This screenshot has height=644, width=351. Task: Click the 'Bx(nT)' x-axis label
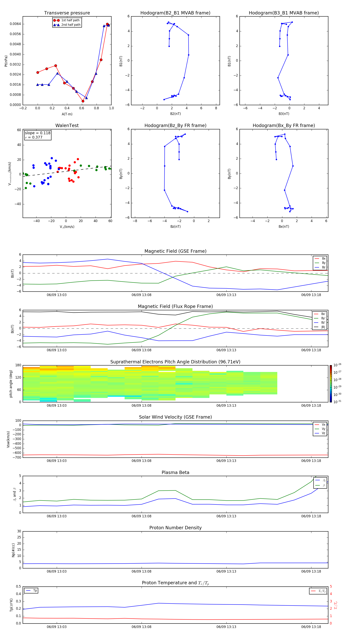pyautogui.click(x=284, y=227)
